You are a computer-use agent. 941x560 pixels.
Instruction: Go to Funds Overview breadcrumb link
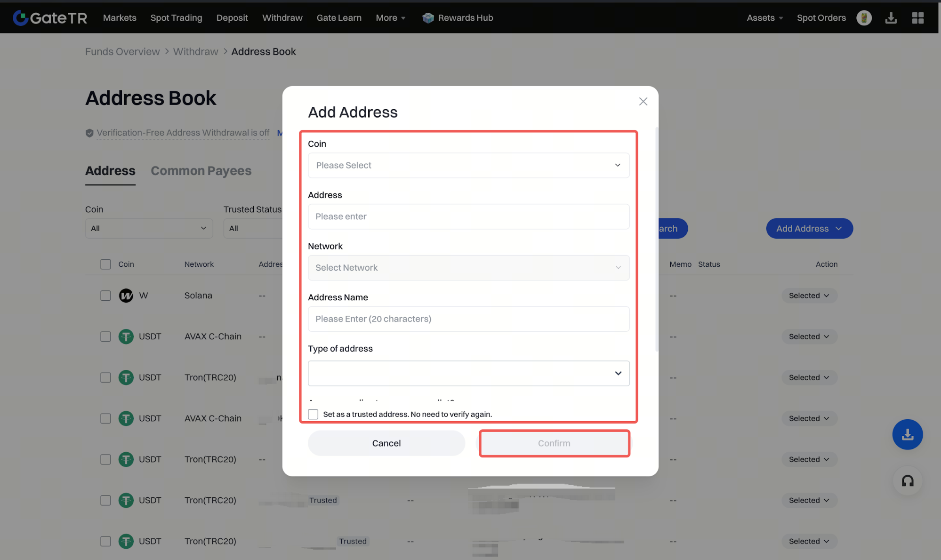point(122,52)
